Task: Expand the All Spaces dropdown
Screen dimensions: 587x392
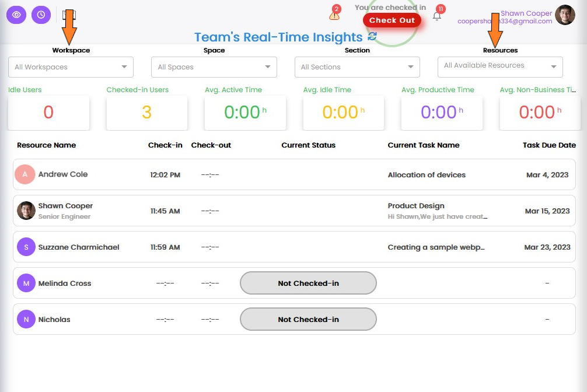Action: (214, 67)
